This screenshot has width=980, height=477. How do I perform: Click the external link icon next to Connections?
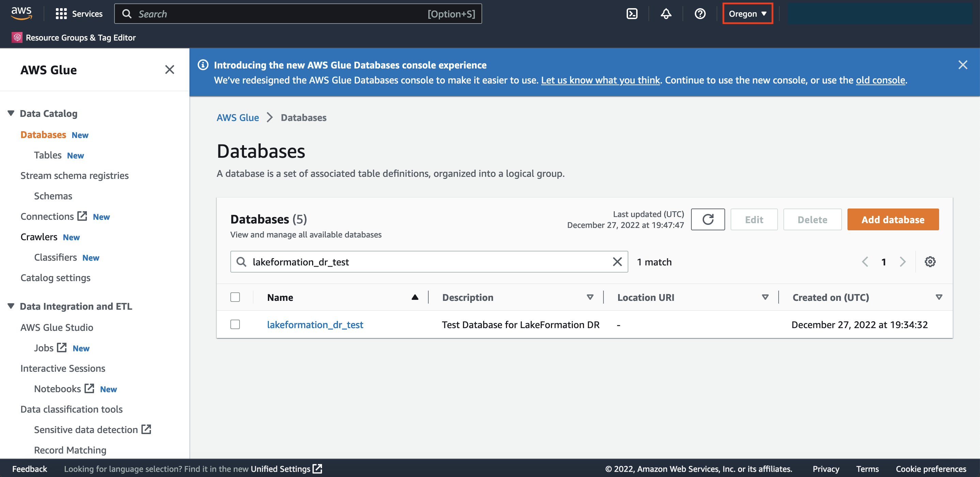(x=82, y=216)
